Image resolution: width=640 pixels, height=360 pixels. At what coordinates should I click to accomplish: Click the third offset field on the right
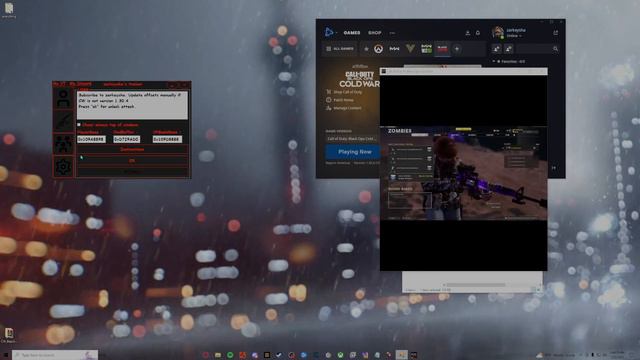(x=167, y=139)
